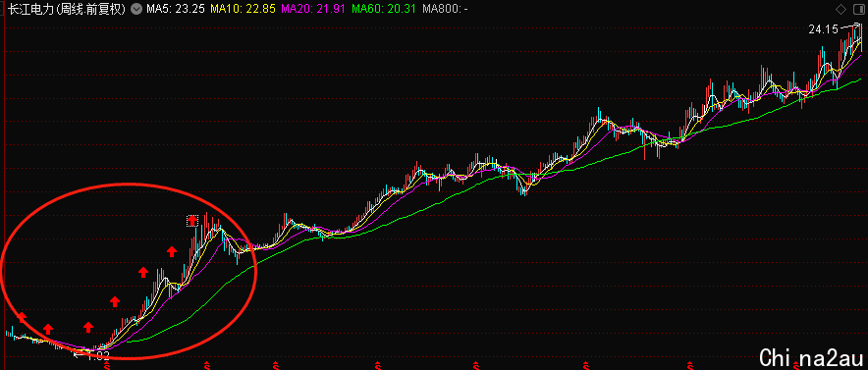Click the second dividend $ marker at bottom
Image resolution: width=868 pixels, height=370 pixels.
click(x=206, y=366)
